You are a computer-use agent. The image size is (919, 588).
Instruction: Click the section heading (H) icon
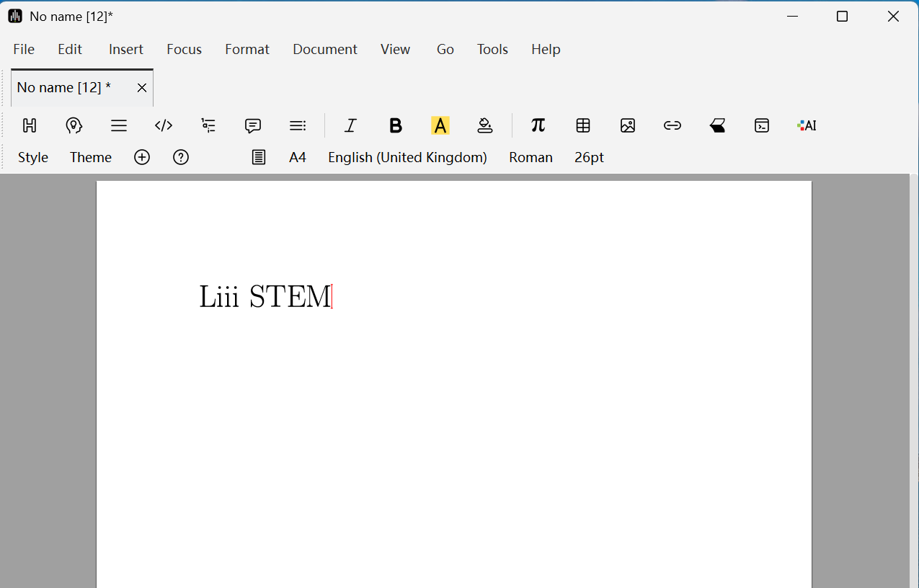pyautogui.click(x=30, y=125)
